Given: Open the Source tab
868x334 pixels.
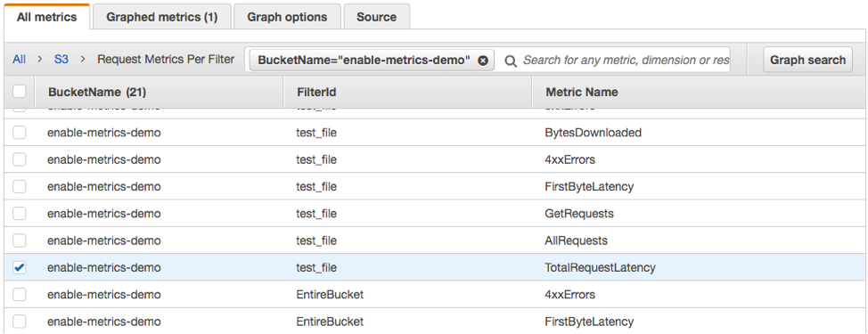Looking at the screenshot, I should coord(376,17).
